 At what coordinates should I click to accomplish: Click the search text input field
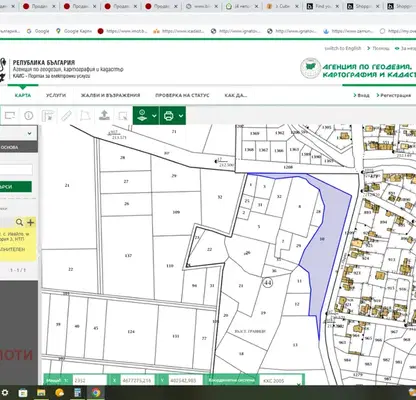click(x=16, y=170)
